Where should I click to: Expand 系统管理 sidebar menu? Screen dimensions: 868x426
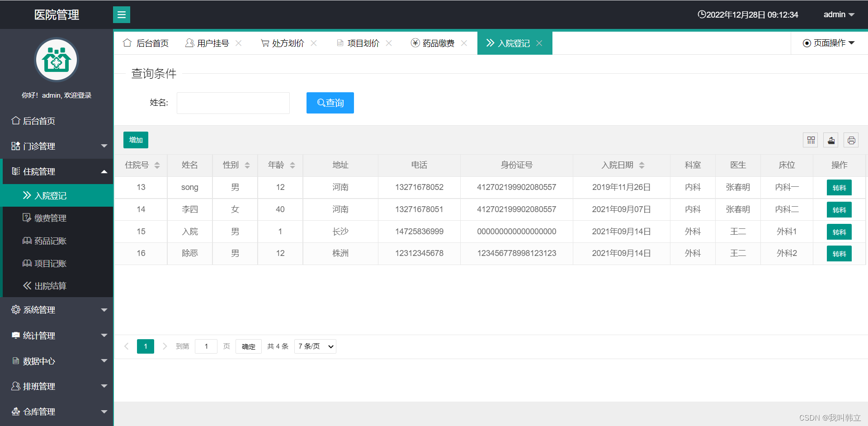(57, 310)
